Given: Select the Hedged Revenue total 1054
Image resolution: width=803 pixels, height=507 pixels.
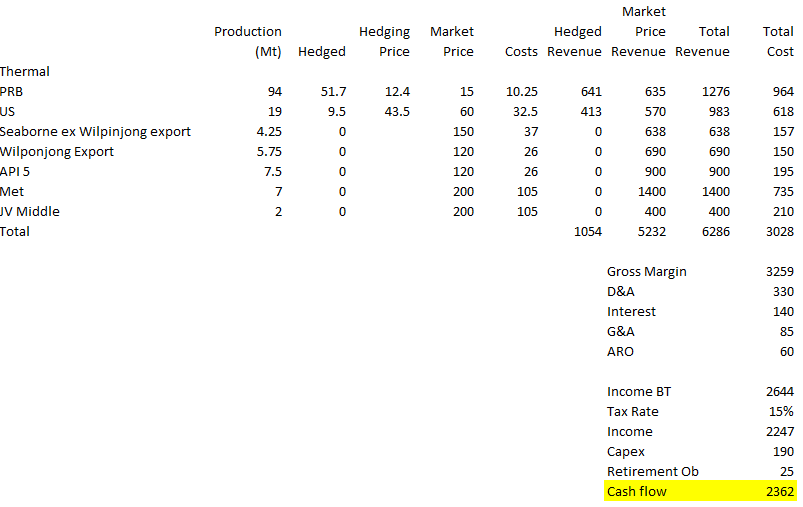Looking at the screenshot, I should click(587, 231).
